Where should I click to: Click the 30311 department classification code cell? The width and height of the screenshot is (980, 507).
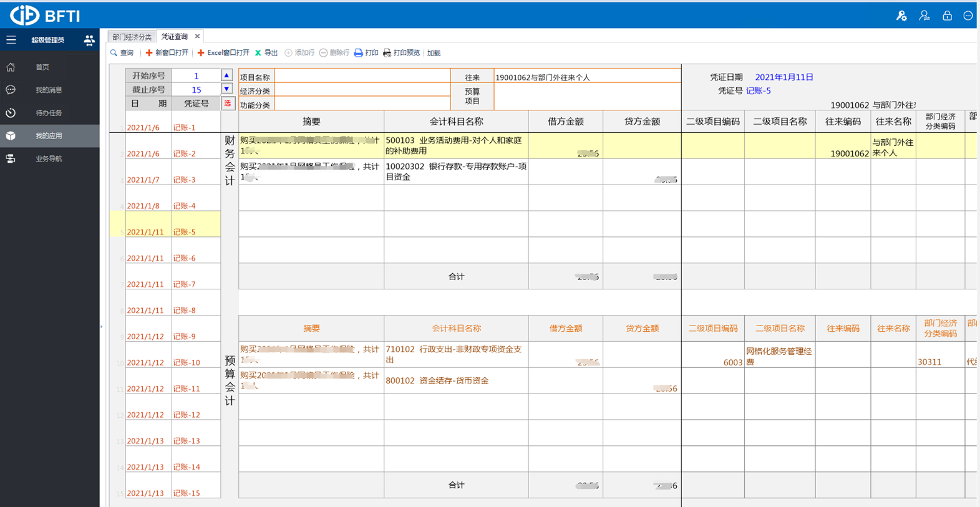click(940, 354)
